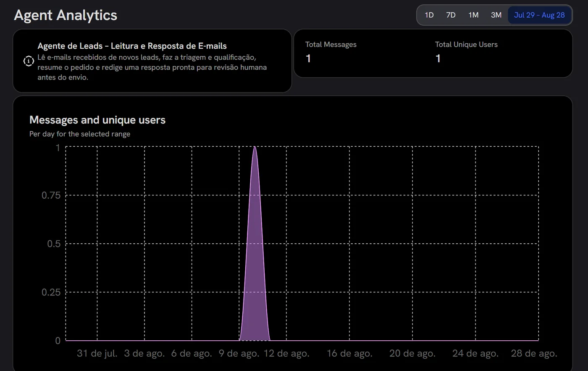Click the 0.75 y-axis value
The height and width of the screenshot is (371, 588).
[51, 195]
